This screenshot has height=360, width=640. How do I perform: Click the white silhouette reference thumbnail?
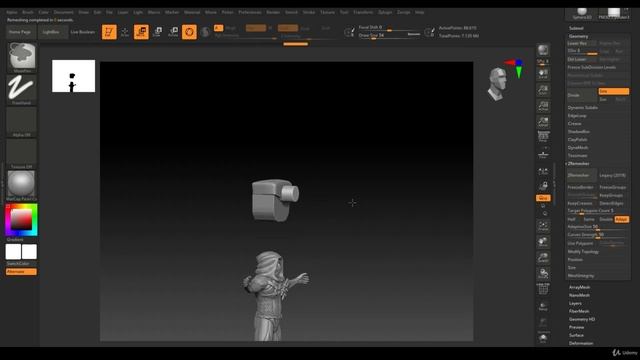click(x=73, y=76)
